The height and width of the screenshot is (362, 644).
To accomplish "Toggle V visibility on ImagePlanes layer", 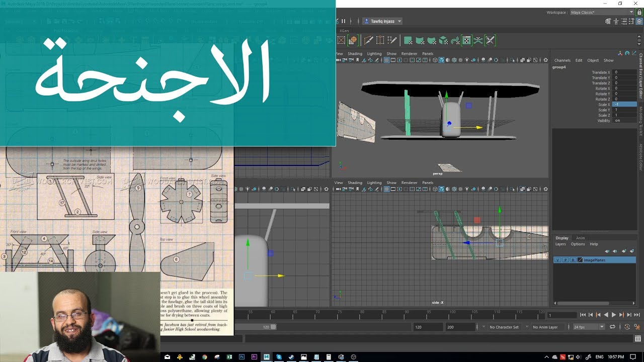I will 557,260.
